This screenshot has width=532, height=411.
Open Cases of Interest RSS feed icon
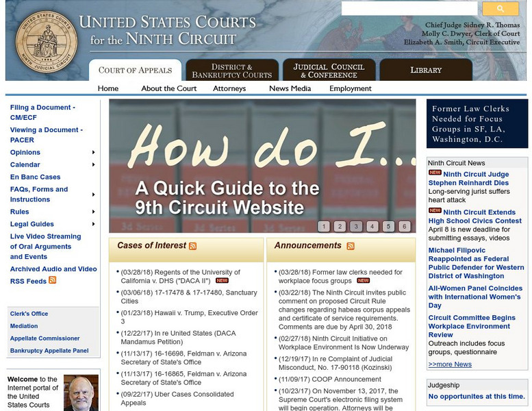[x=192, y=246]
